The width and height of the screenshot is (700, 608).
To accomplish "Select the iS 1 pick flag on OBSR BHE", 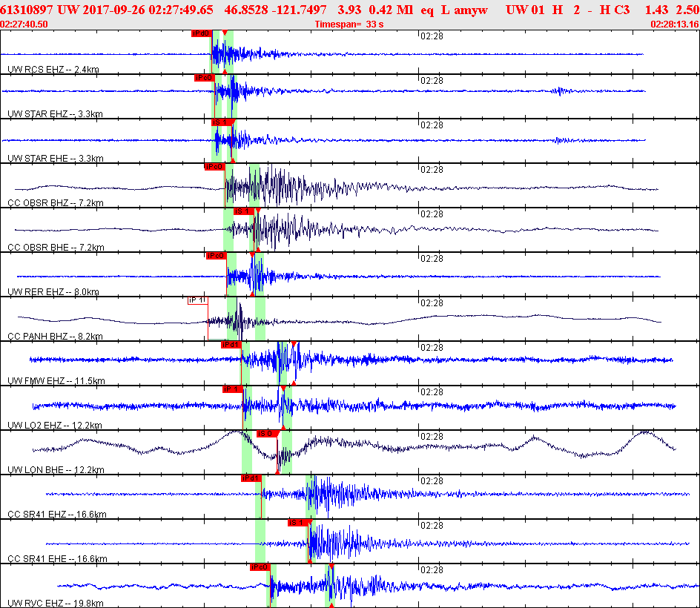I will [x=244, y=211].
